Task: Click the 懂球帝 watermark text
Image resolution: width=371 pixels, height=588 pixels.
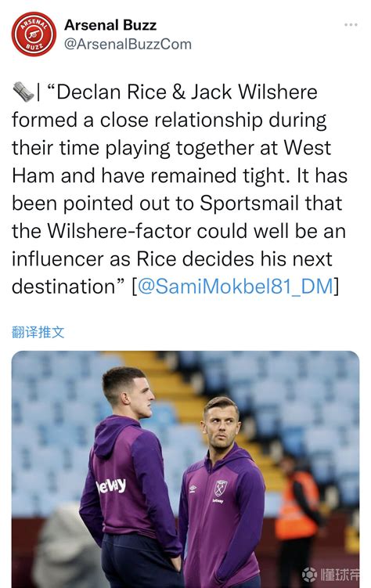Action: [340, 575]
